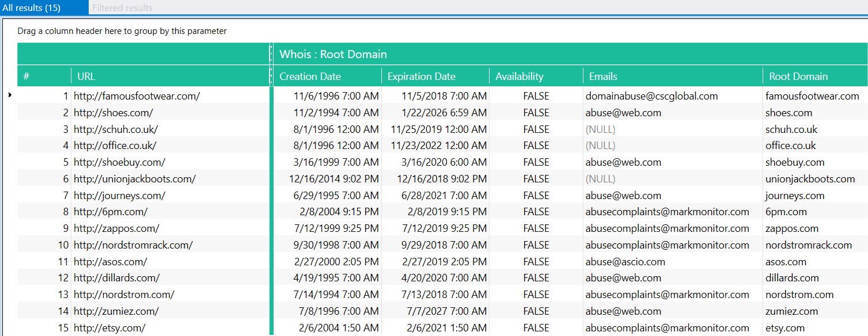Select the http://zappos.com/ row
Screen dimensions: 868x336
[x=442, y=228]
